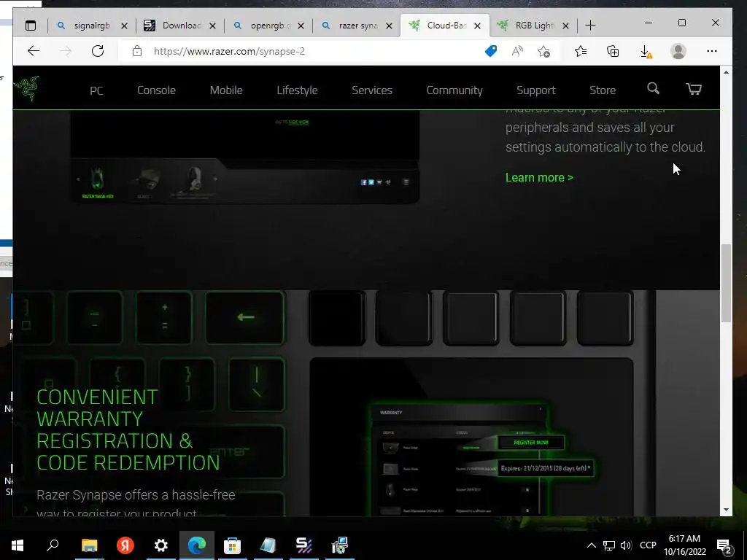View site security lock information
The width and height of the screenshot is (747, 560).
[x=136, y=51]
